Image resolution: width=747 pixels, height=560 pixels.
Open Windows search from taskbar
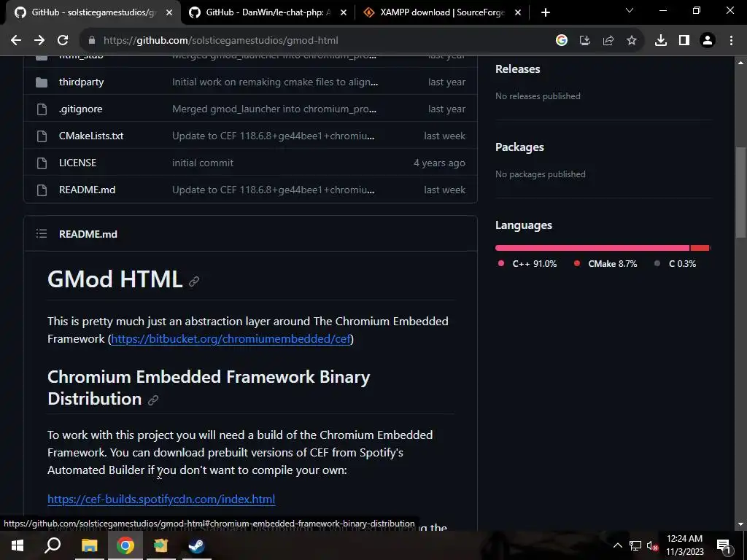(53, 545)
